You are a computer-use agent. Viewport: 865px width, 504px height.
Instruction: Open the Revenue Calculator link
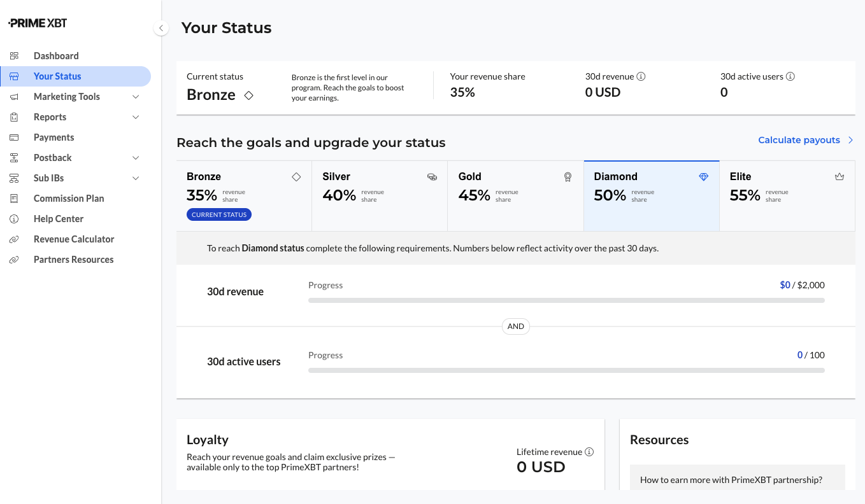[76, 239]
